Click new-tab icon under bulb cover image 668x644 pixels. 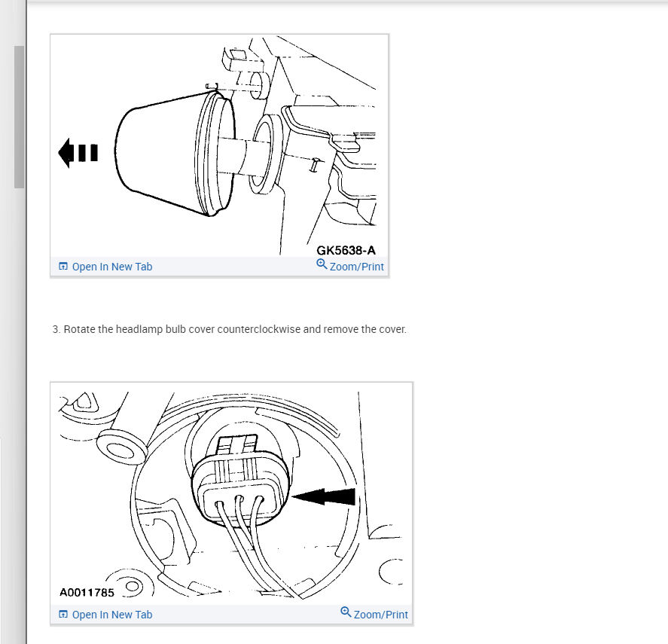[63, 267]
